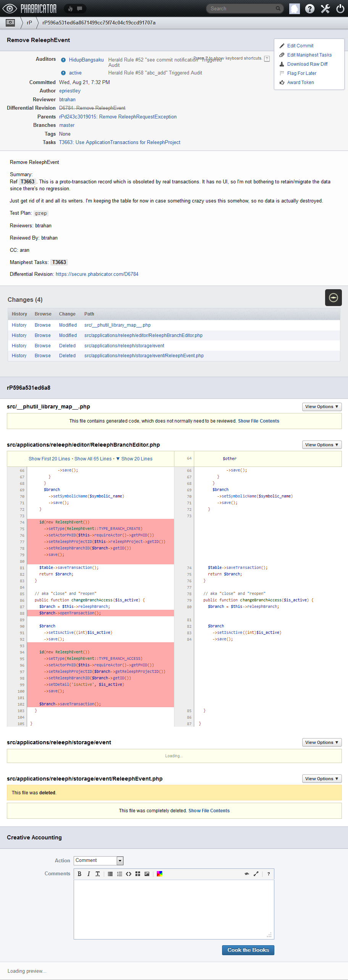Show File Contents for generated library map file
The image size is (348, 980).
(x=259, y=421)
